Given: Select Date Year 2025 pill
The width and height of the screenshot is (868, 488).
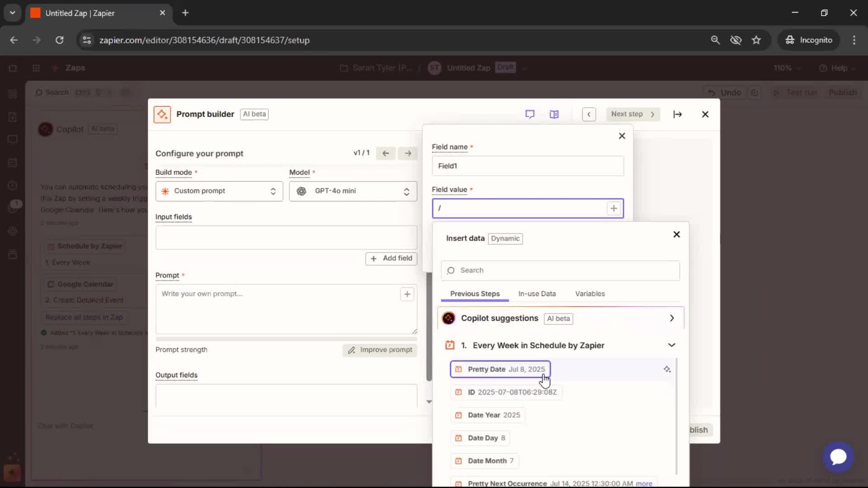Looking at the screenshot, I should tap(487, 415).
